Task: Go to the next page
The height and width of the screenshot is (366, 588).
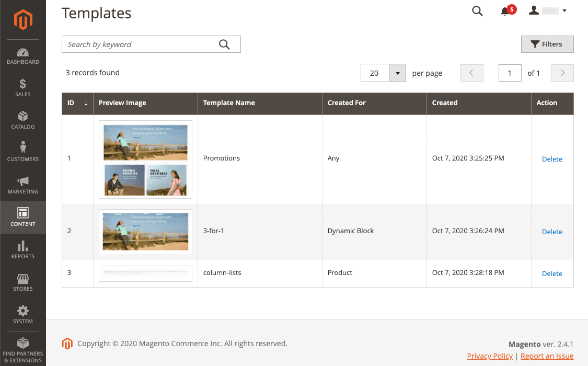Action: 562,73
